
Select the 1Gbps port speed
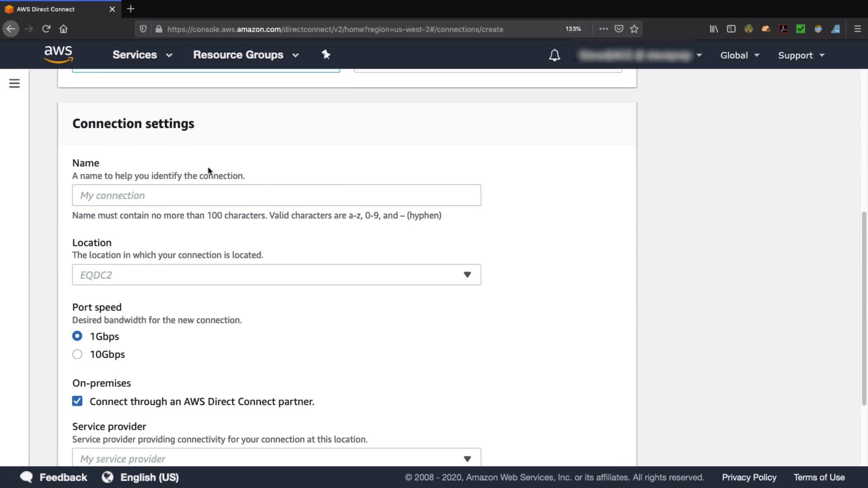77,336
